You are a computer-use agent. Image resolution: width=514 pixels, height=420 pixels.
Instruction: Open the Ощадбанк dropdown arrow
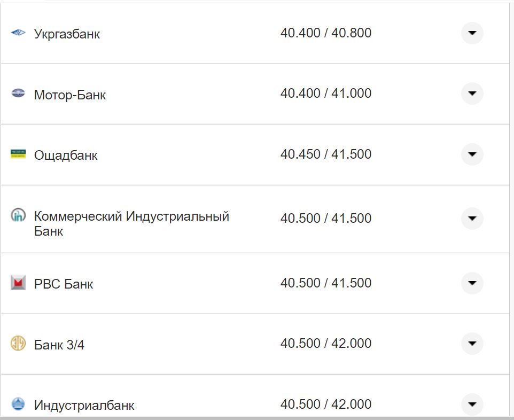tap(472, 154)
